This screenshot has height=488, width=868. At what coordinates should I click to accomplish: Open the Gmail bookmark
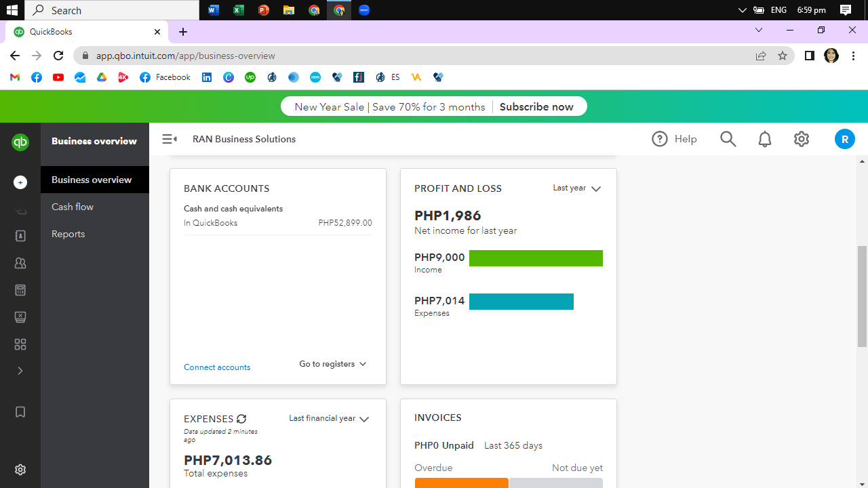15,77
